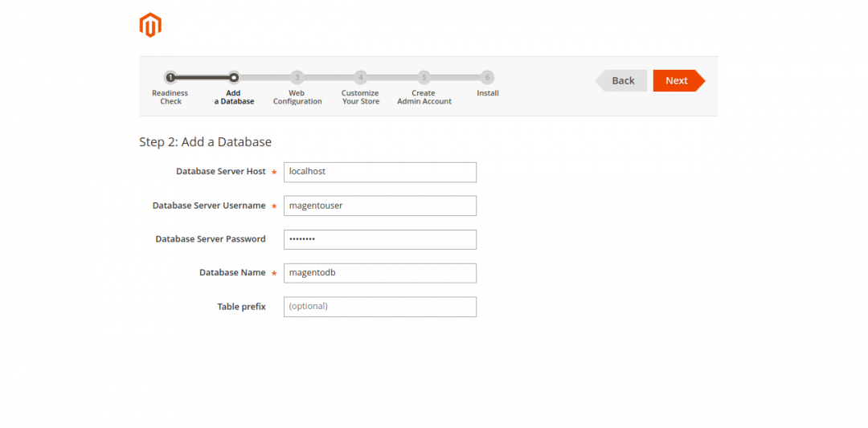Select the step 3 circle in wizard

coord(297,78)
